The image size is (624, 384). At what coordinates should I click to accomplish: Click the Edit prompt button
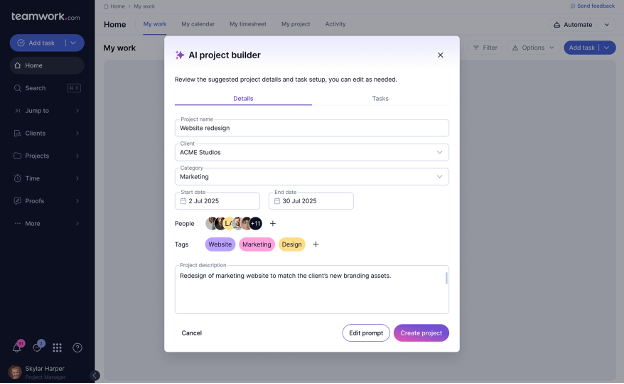(366, 333)
